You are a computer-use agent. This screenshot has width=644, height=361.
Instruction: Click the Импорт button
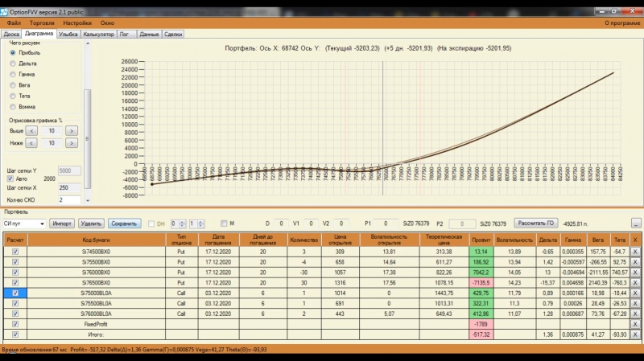[x=62, y=224]
